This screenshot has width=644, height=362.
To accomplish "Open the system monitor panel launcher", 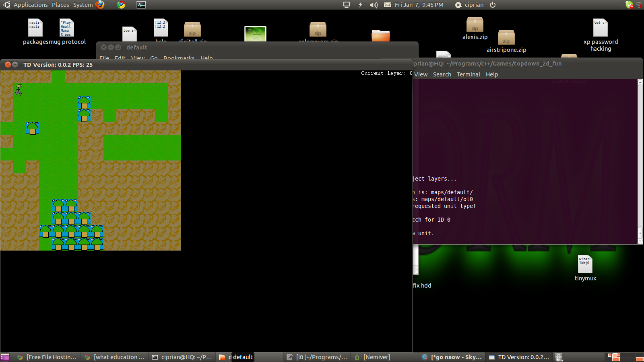I will [x=141, y=5].
